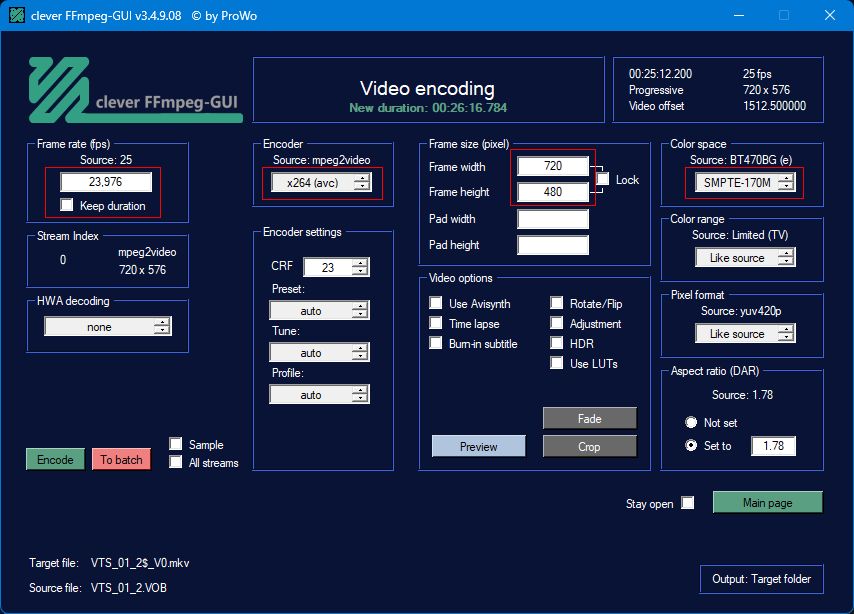Image resolution: width=854 pixels, height=614 pixels.
Task: Toggle the Time lapse checkbox
Action: (x=436, y=323)
